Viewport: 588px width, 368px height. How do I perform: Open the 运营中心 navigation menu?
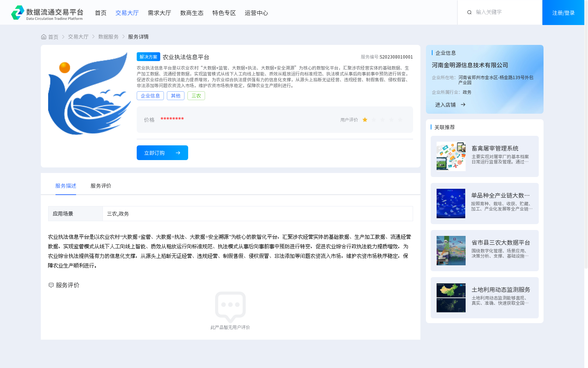257,13
